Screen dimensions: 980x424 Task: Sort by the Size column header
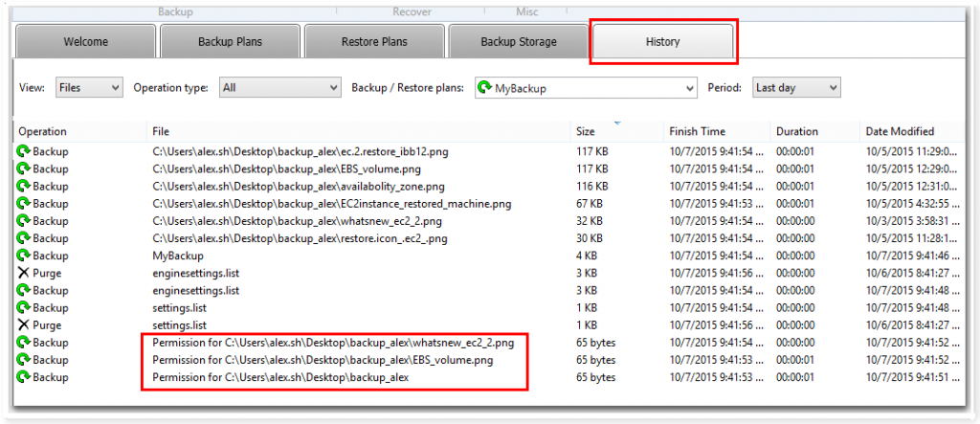click(586, 131)
